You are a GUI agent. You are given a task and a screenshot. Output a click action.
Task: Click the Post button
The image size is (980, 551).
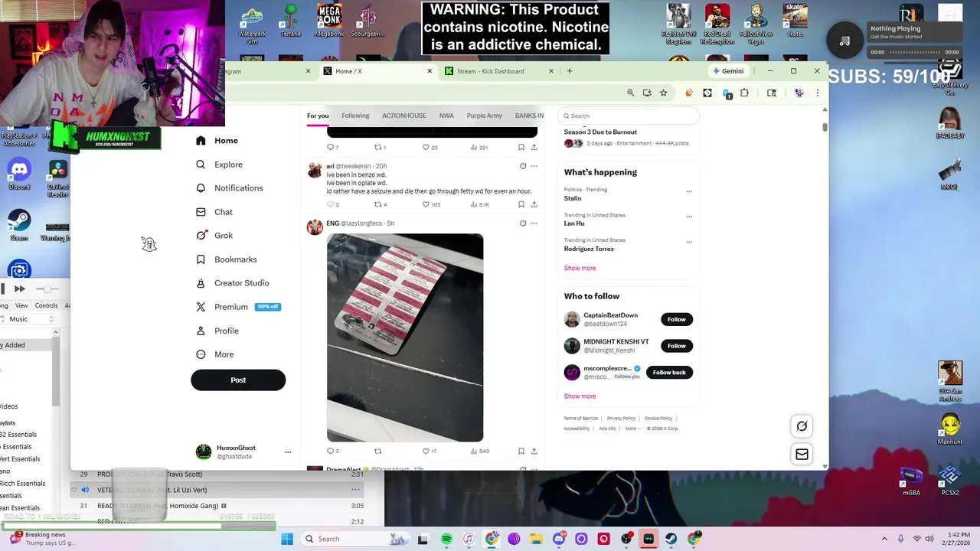[x=238, y=380]
